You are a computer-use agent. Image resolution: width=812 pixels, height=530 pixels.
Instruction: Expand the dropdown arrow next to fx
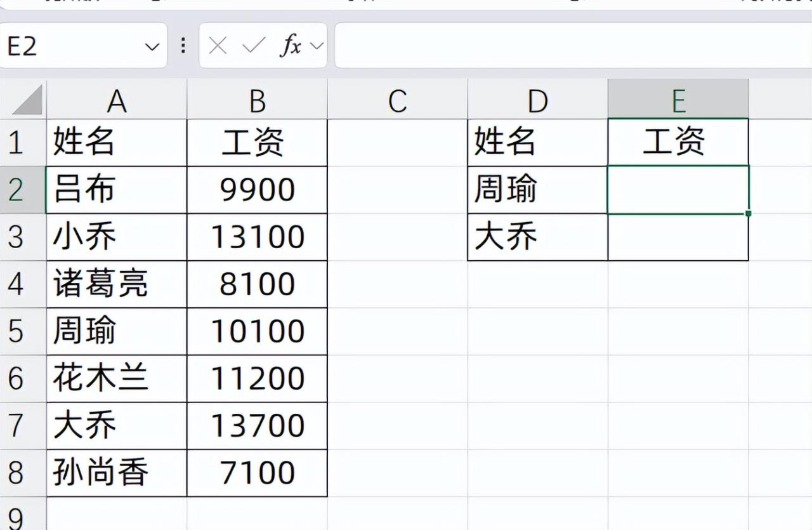[x=317, y=46]
